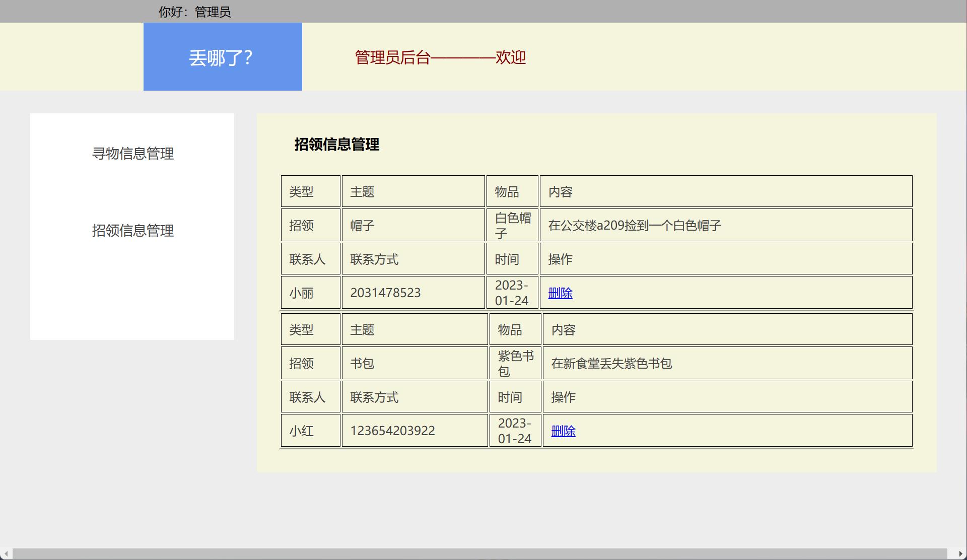Viewport: 967px width, 560px height.
Task: Click the blue 丢哪了? logo block
Action: coord(222,56)
